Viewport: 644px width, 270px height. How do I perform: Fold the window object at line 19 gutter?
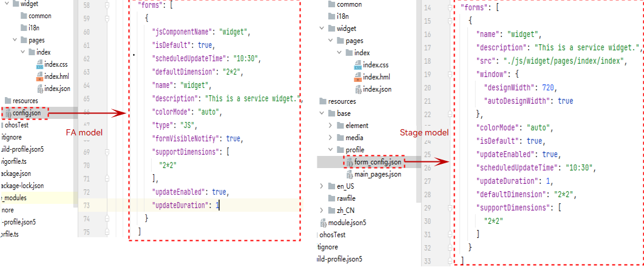[x=450, y=74]
